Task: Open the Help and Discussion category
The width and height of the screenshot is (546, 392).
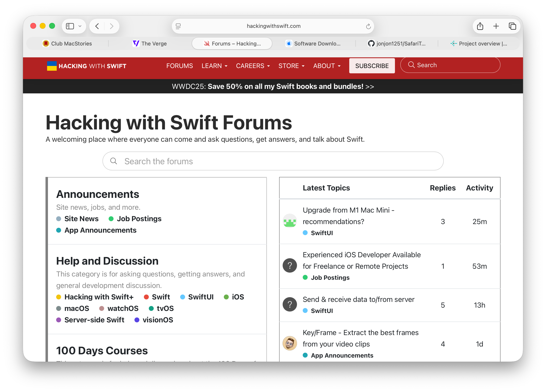Action: 107,261
